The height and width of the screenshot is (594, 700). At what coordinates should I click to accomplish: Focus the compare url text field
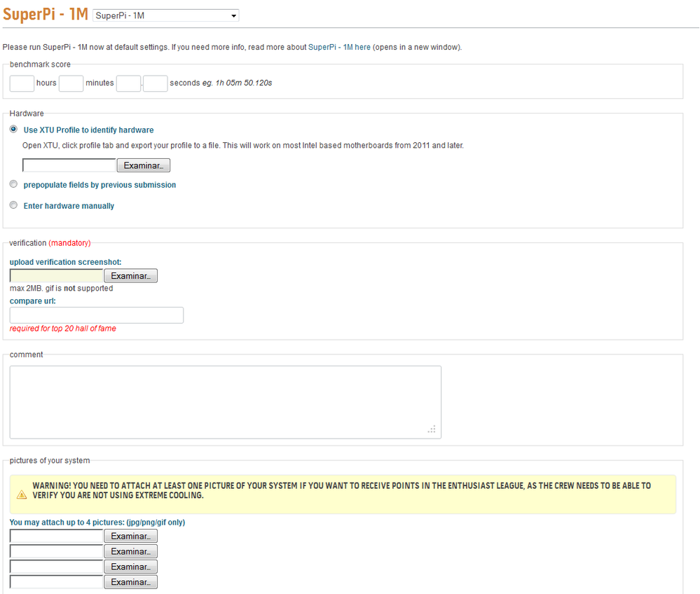[x=97, y=315]
